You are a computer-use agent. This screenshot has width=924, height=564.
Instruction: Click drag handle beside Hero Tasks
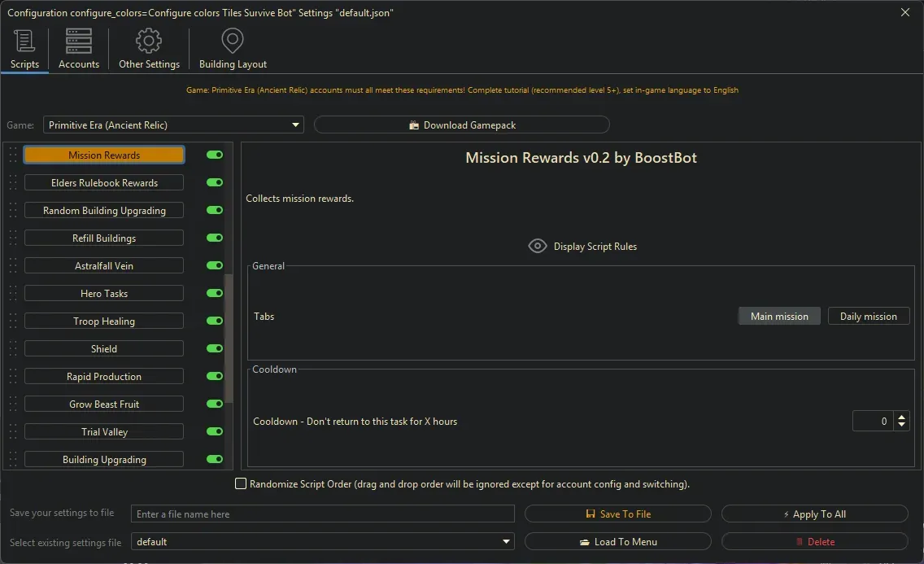(x=13, y=294)
